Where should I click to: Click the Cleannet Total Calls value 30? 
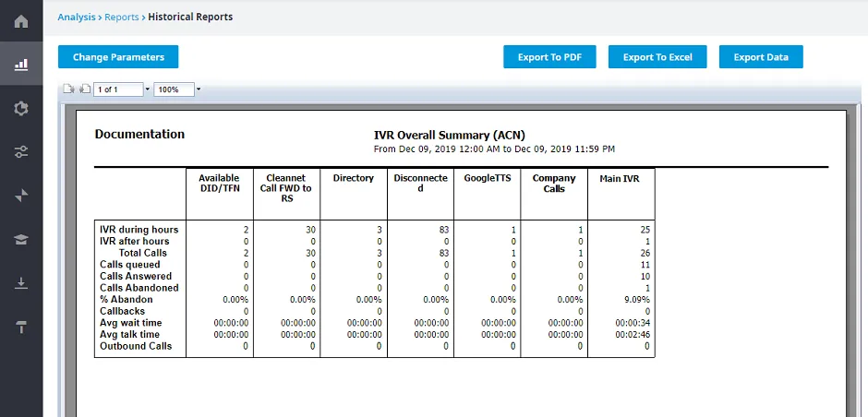310,254
